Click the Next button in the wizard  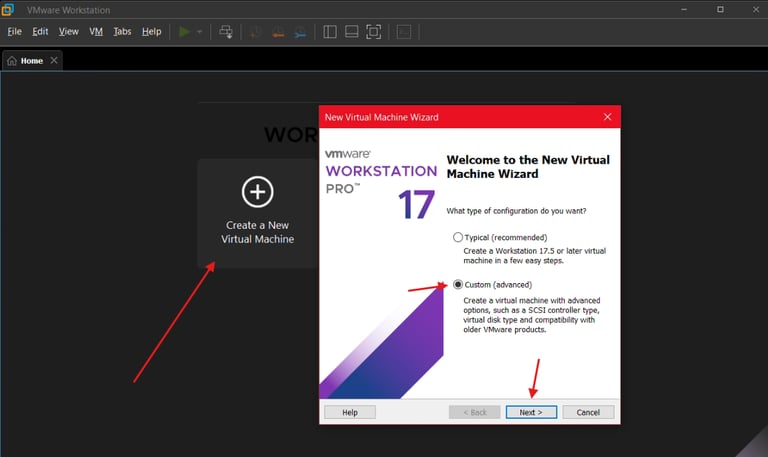(x=531, y=412)
